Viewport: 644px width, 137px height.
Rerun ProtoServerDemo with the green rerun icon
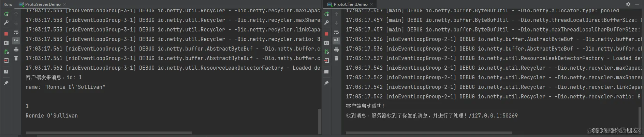6,14
